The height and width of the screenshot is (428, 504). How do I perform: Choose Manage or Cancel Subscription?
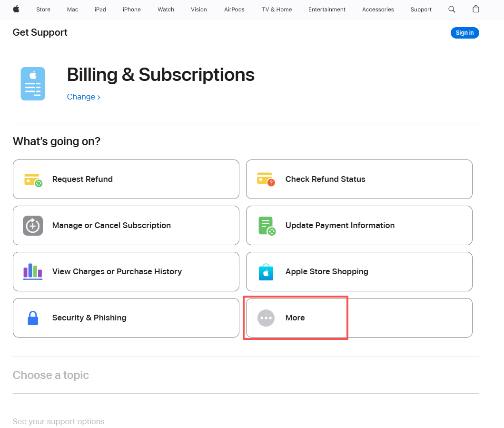pyautogui.click(x=126, y=225)
